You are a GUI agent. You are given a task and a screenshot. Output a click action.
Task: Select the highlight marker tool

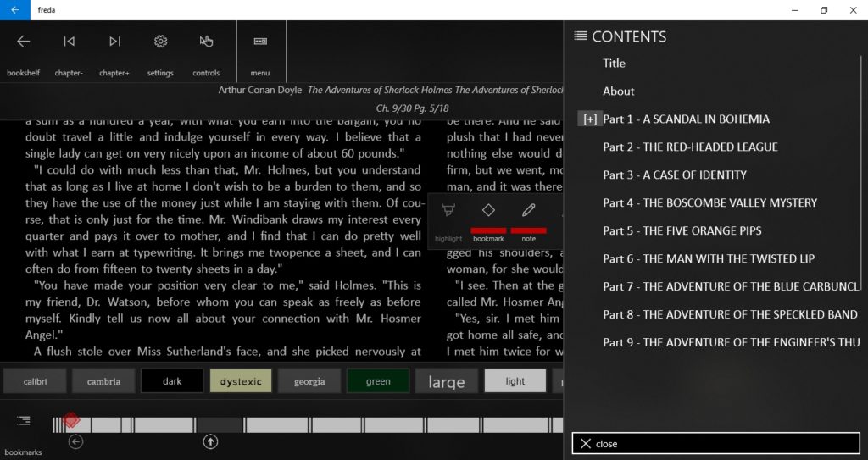click(448, 210)
